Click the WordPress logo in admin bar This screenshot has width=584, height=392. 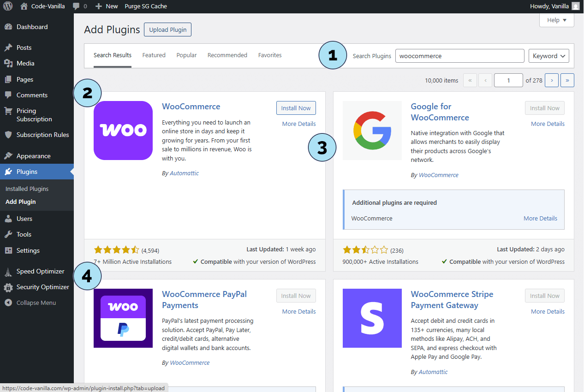point(8,6)
